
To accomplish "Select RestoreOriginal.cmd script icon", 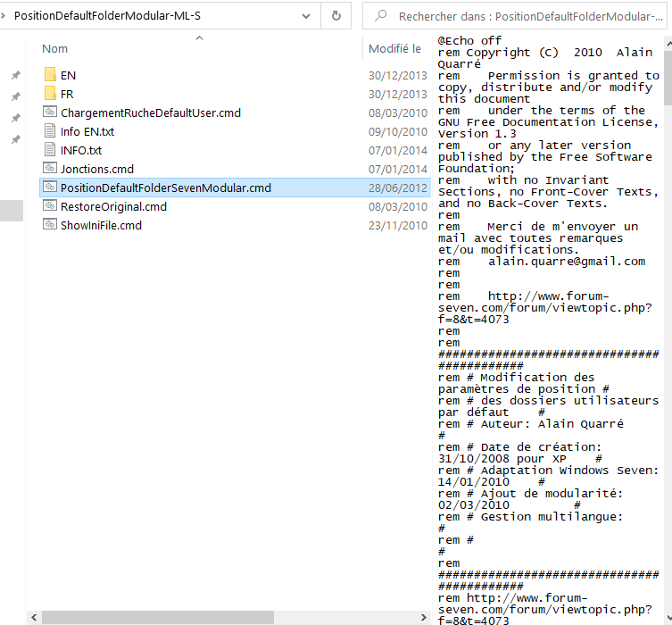I will pos(50,205).
